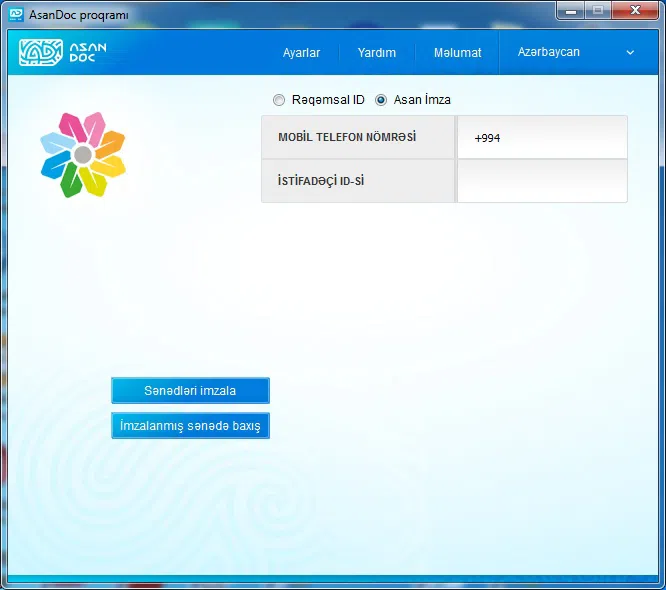Screen dimensions: 666x590
Task: Close the AsanDoc program window
Action: (x=635, y=11)
